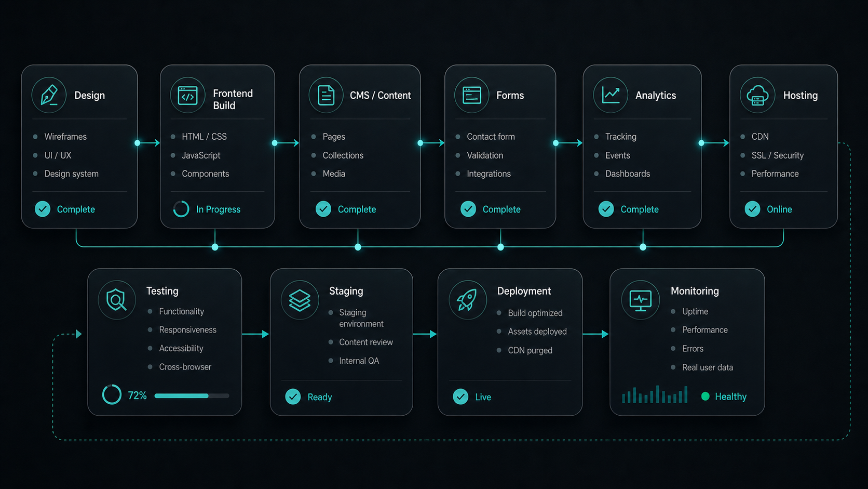Click the Components list item

pyautogui.click(x=205, y=174)
